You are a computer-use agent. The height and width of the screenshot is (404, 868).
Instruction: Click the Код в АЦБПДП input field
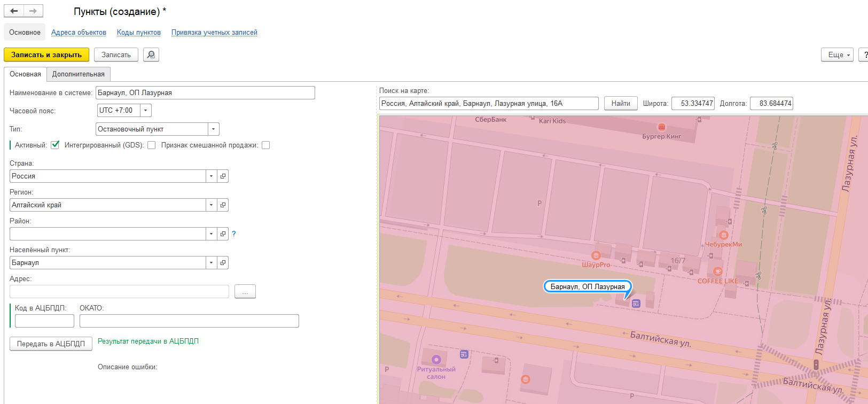click(44, 321)
